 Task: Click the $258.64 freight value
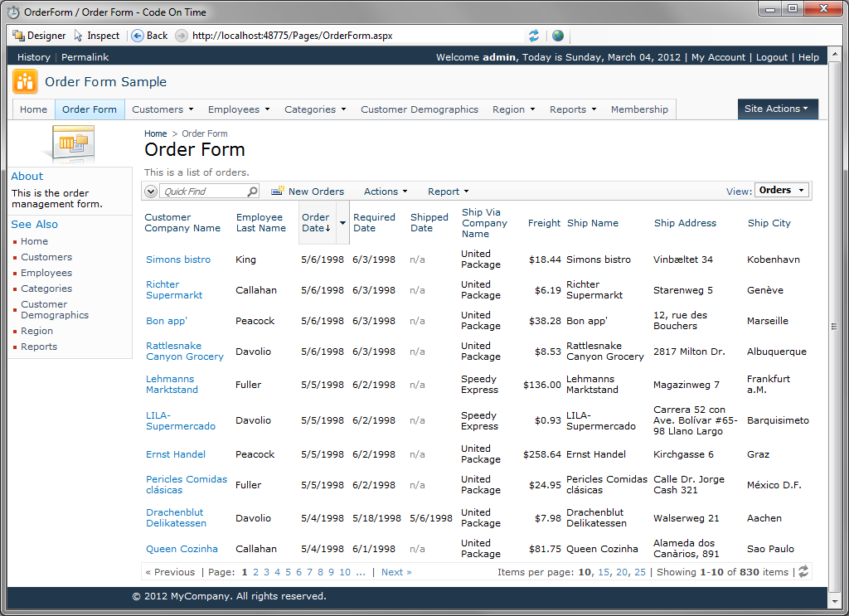tap(542, 454)
